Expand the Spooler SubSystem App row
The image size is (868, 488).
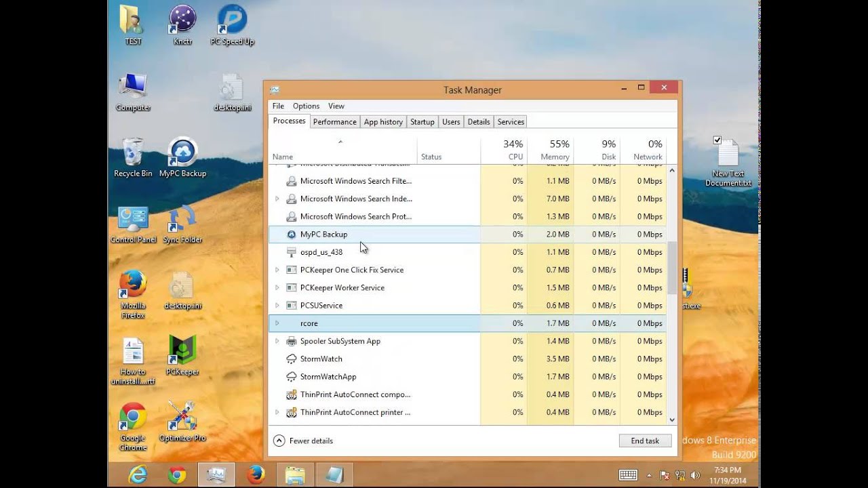277,342
